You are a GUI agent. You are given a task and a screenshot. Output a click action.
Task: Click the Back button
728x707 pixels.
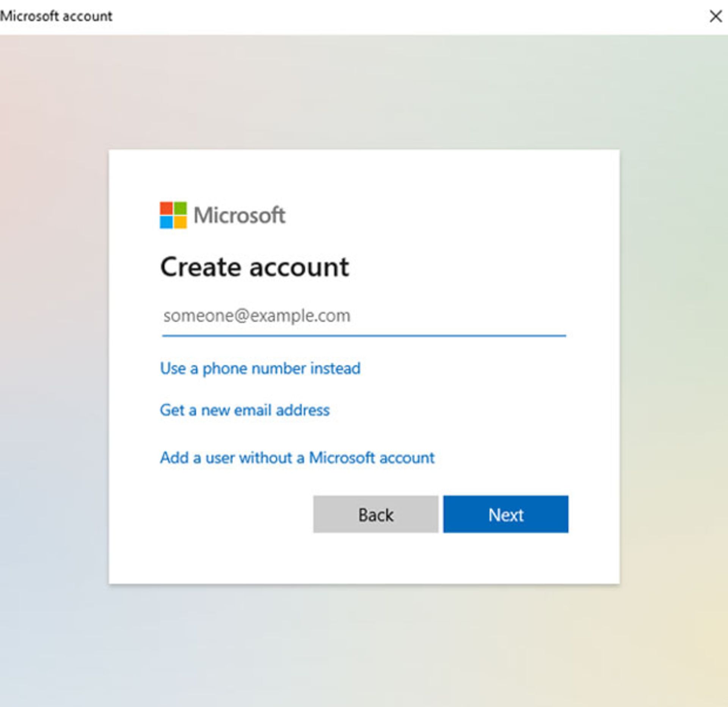[x=375, y=514]
